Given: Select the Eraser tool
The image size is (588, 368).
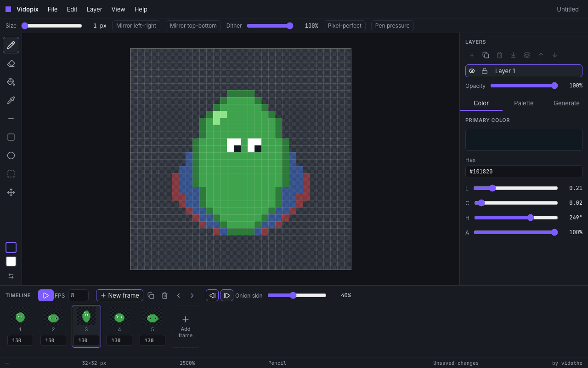Looking at the screenshot, I should [11, 63].
